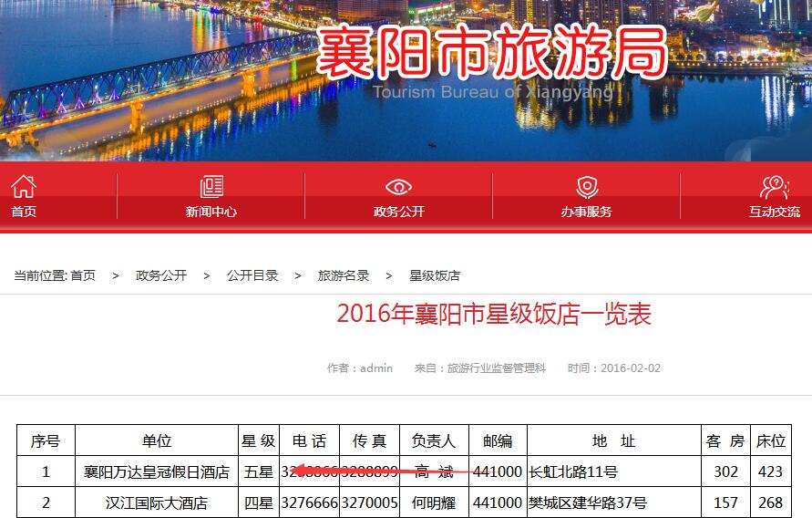The height and width of the screenshot is (518, 812).
Task: Click the eye icon for 政务公开
Action: click(x=399, y=187)
